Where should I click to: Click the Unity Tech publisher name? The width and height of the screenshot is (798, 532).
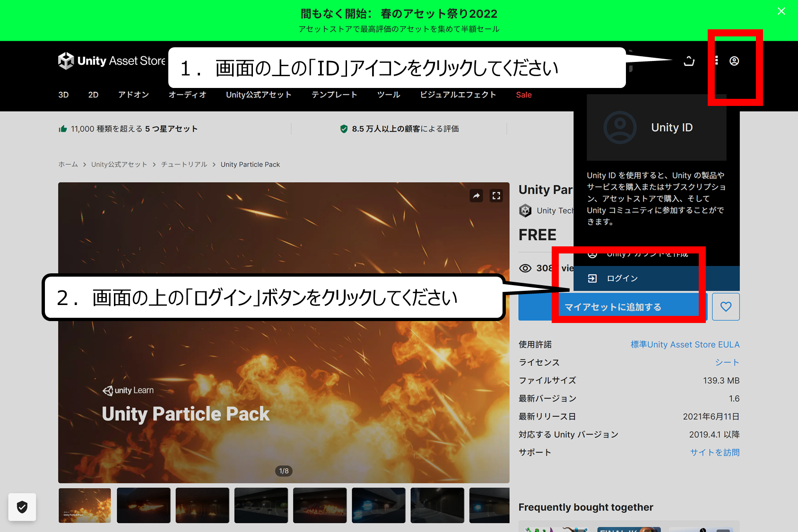pos(555,210)
